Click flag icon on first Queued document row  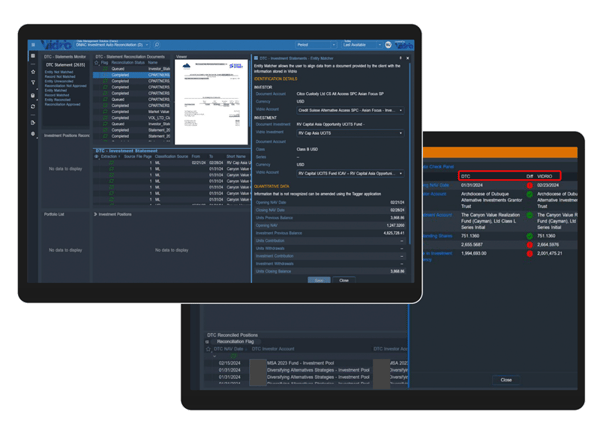(x=105, y=69)
